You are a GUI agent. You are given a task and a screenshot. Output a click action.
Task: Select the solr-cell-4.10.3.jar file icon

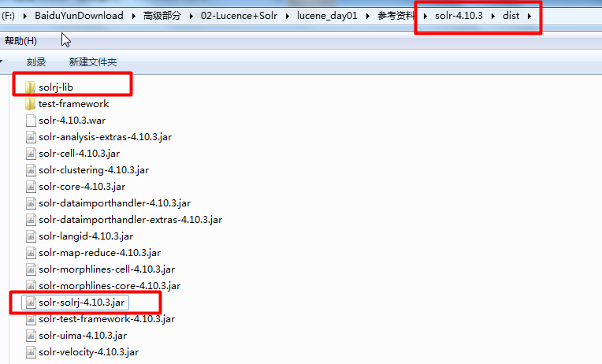click(31, 153)
